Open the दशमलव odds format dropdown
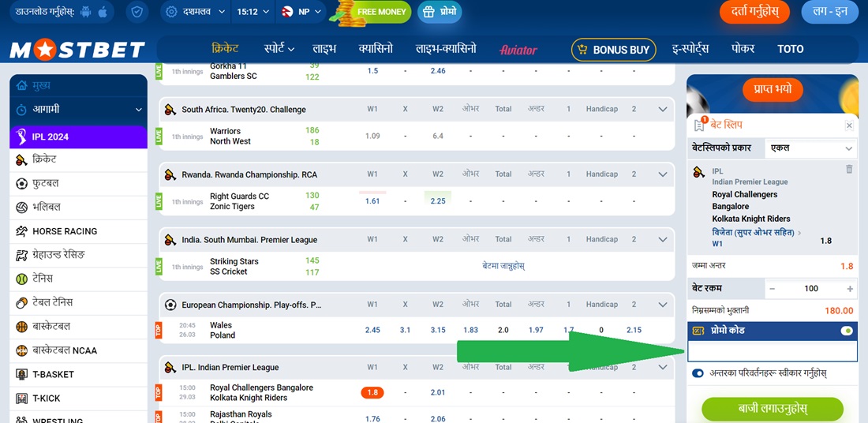Screen dimensions: 868x423 [196, 12]
